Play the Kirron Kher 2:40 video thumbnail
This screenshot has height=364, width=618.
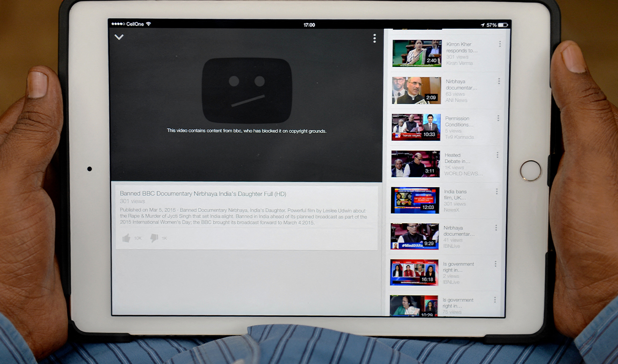(x=417, y=53)
